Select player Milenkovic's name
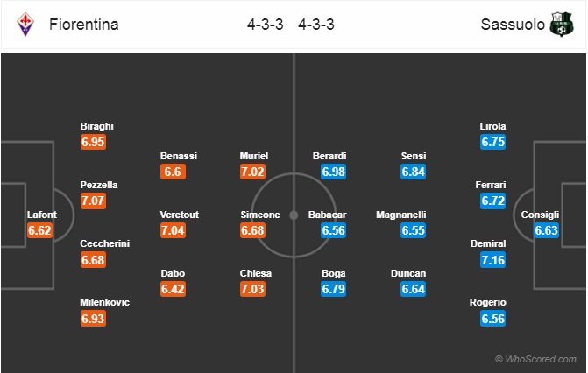The width and height of the screenshot is (588, 373). click(x=104, y=302)
